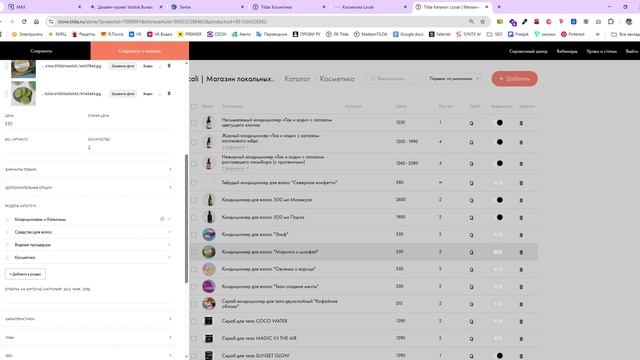640x360 pixels.
Task: Toggle visibility of Скраб SUNSET GLOW
Action: pyautogui.click(x=500, y=356)
